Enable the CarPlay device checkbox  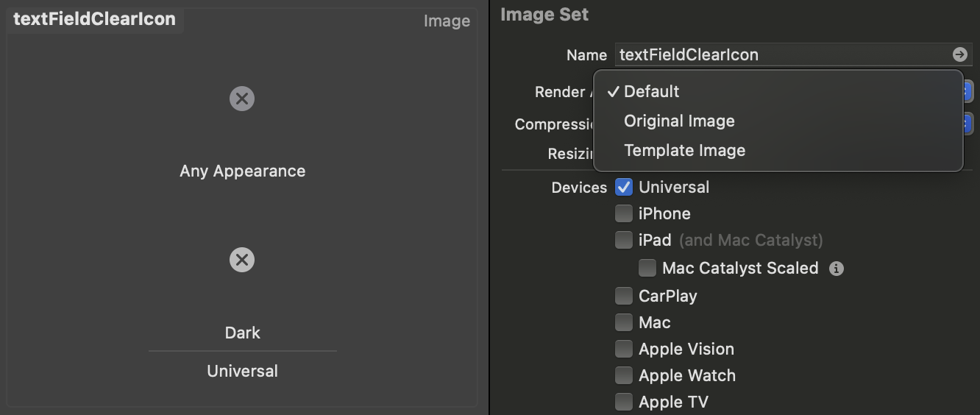624,296
